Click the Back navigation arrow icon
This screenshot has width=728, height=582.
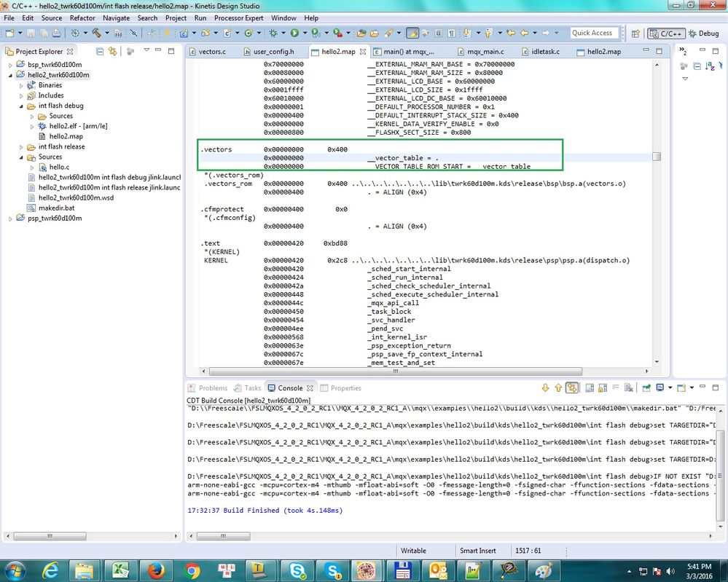pos(524,33)
